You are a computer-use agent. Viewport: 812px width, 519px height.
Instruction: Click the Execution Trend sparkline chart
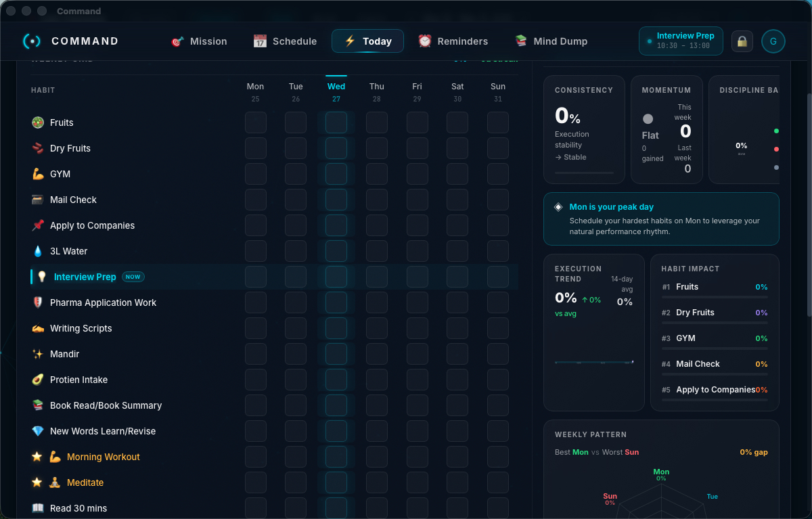tap(594, 362)
